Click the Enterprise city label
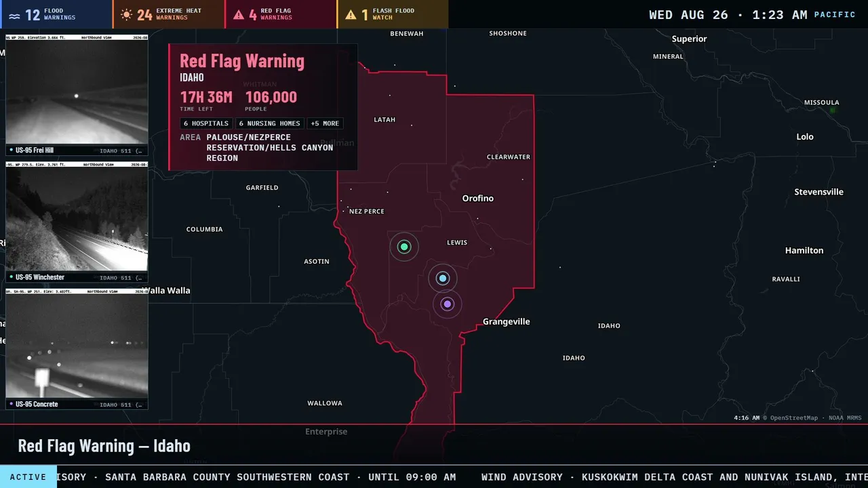868x488 pixels. pyautogui.click(x=326, y=432)
